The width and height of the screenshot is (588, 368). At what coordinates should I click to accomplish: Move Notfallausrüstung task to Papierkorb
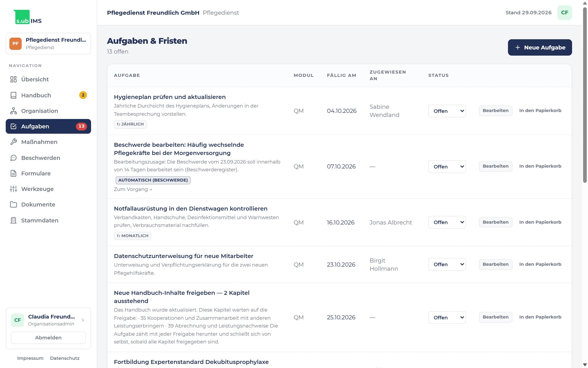coord(540,222)
